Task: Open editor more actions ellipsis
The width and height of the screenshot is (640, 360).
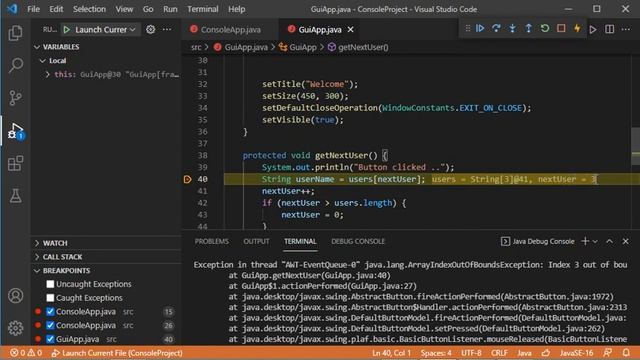Action: 626,29
